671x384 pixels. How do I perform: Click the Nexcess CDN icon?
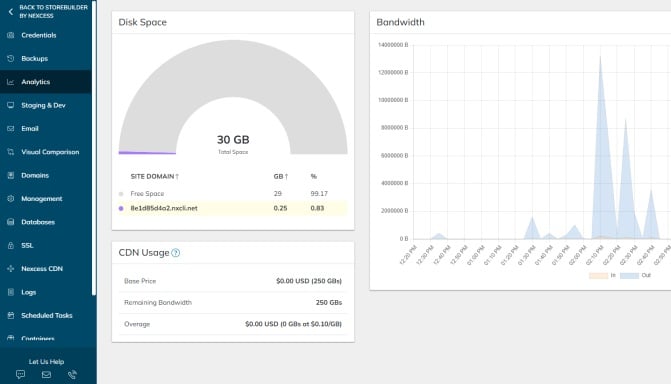11,268
